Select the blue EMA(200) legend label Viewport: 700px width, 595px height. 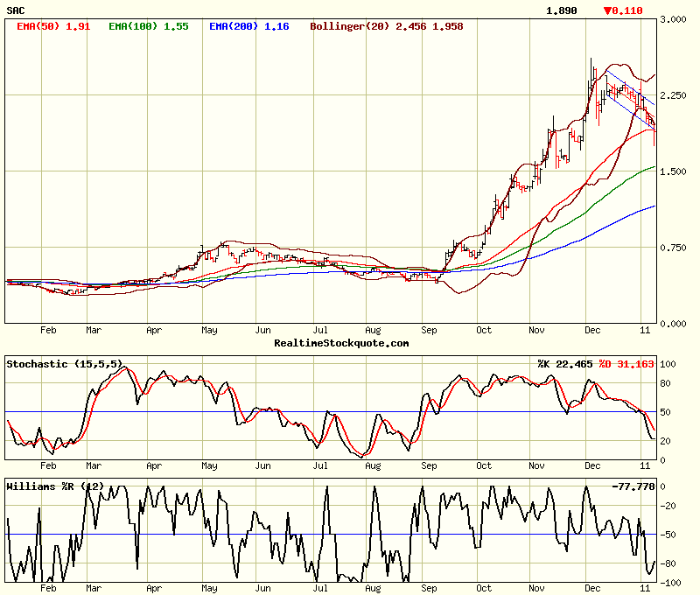point(248,26)
